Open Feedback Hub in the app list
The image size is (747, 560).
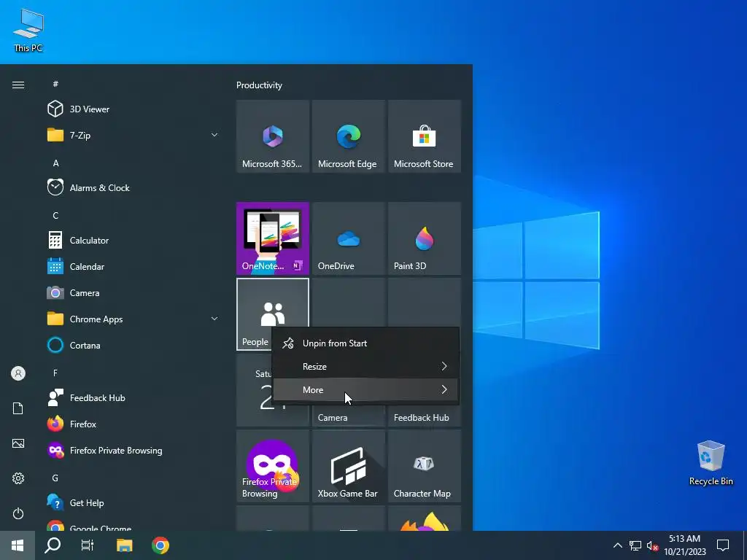point(133,397)
